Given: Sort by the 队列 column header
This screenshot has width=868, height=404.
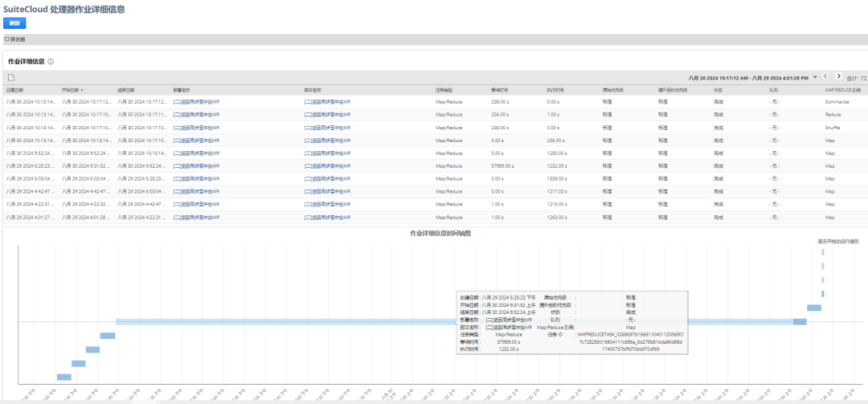Looking at the screenshot, I should tap(774, 90).
